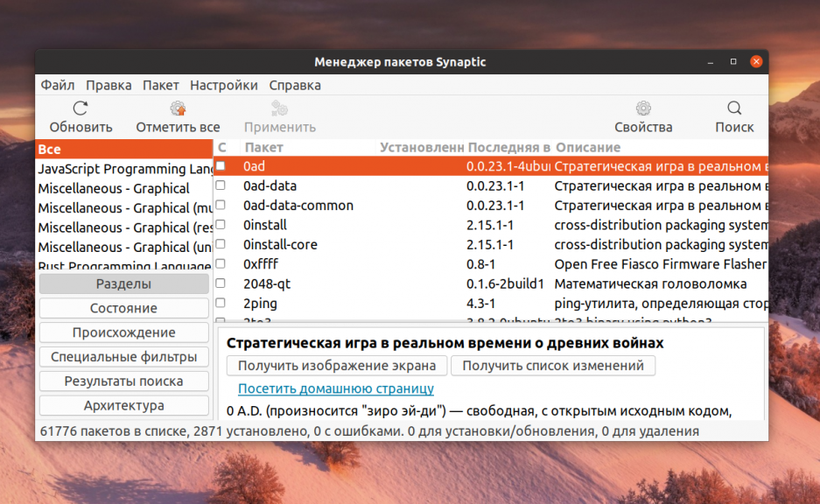Click the Обновить reload icon
The width and height of the screenshot is (820, 504).
click(81, 108)
